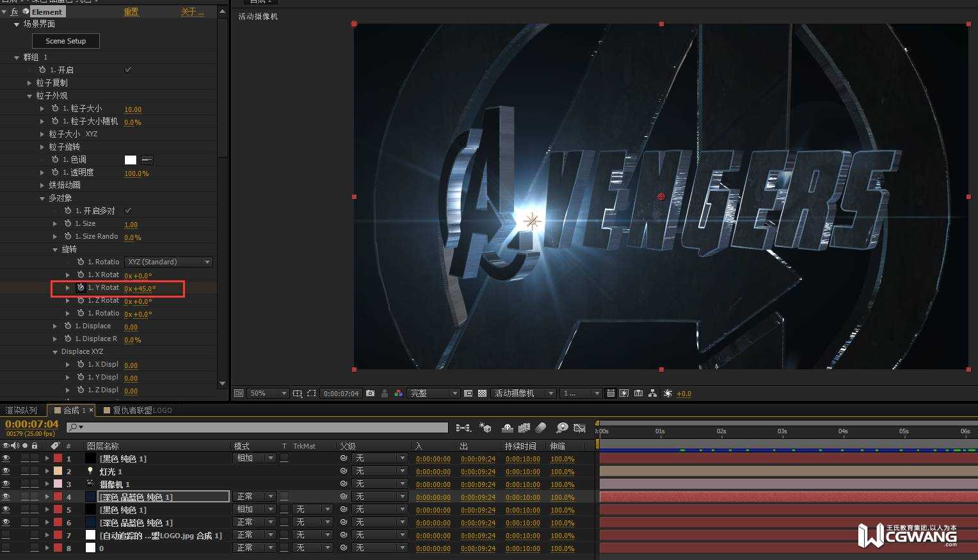Click the timeline layer search field
Image resolution: width=978 pixels, height=560 pixels.
click(x=257, y=427)
